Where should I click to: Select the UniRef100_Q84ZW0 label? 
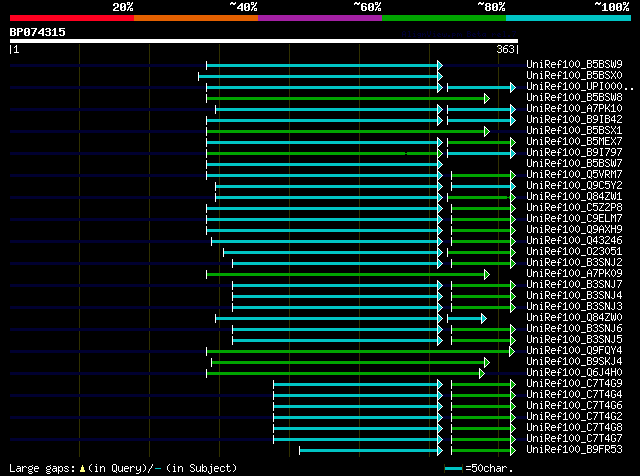[574, 318]
